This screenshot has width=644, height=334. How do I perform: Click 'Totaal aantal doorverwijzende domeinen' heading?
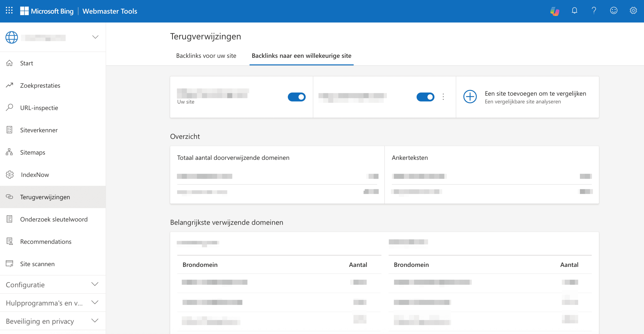(233, 158)
